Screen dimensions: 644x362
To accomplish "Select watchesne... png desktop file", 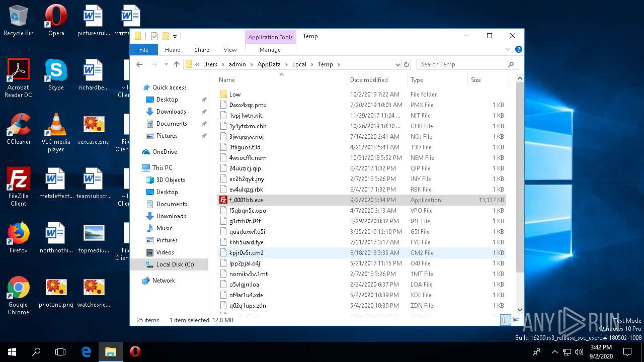I will pyautogui.click(x=94, y=292).
